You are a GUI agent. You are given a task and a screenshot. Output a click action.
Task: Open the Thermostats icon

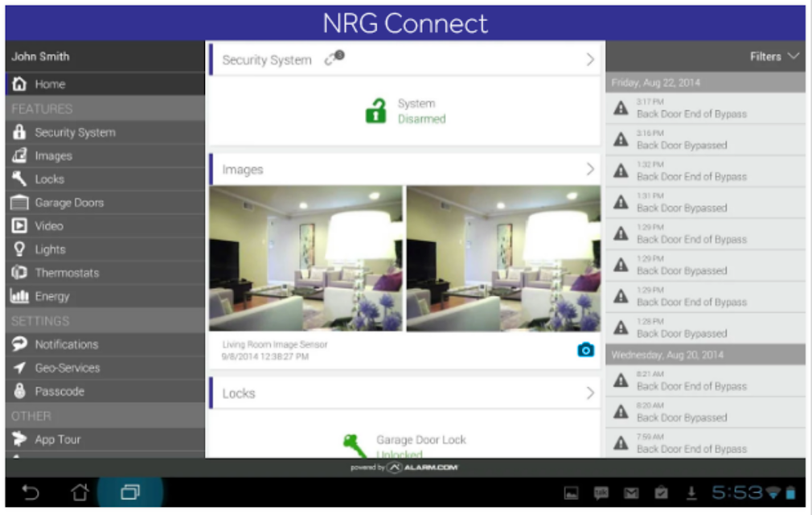click(19, 273)
